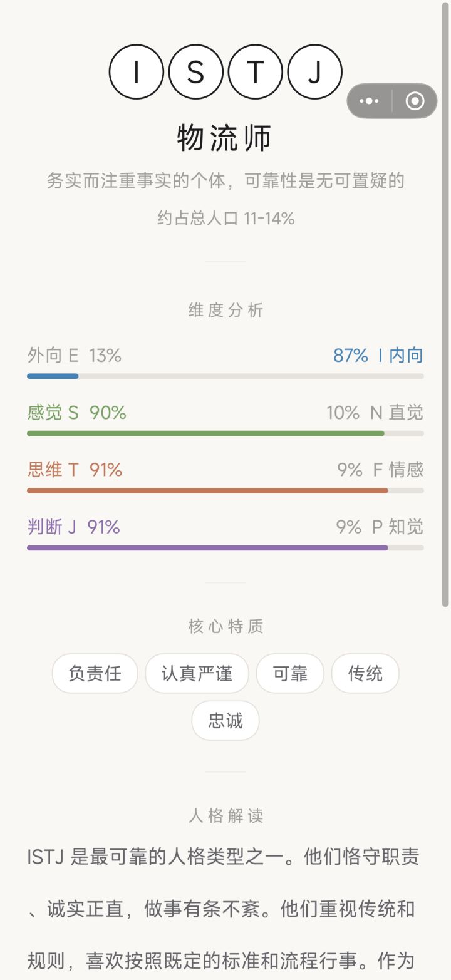The height and width of the screenshot is (980, 451).
Task: Tap the 物流师 title heading
Action: click(x=225, y=138)
